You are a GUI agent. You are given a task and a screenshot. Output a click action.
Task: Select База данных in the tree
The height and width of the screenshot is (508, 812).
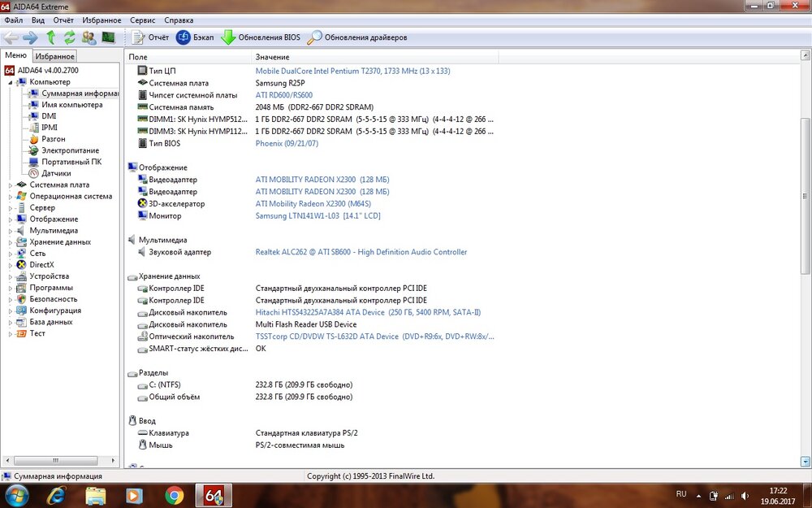click(50, 322)
